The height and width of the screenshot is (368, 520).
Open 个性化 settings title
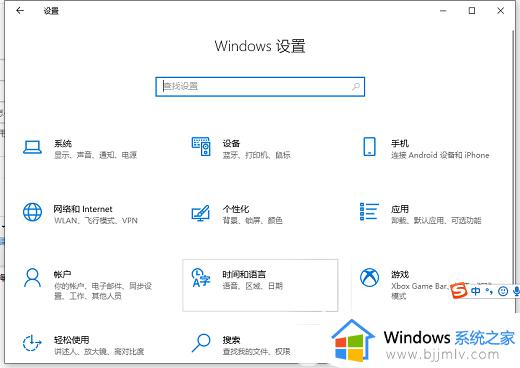pos(236,209)
